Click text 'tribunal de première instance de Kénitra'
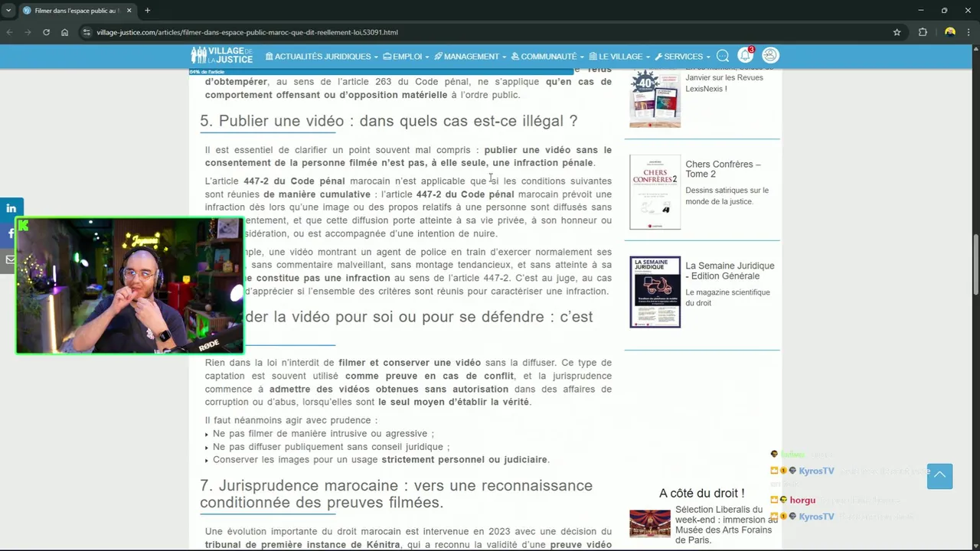Screen dimensions: 980x551 pos(302,545)
